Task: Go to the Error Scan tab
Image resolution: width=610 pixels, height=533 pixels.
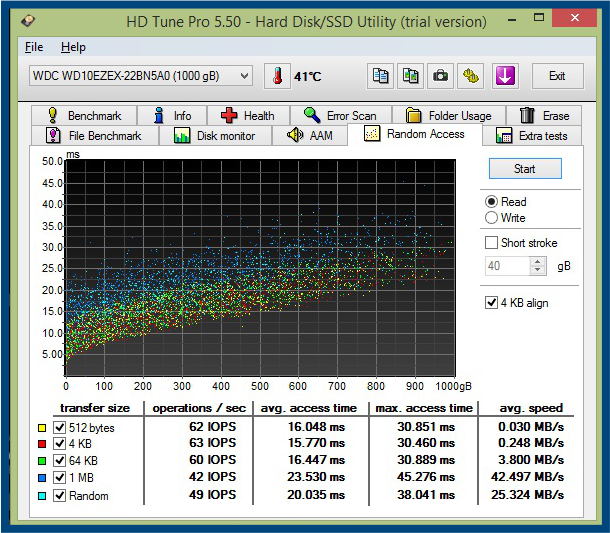Action: pos(340,116)
